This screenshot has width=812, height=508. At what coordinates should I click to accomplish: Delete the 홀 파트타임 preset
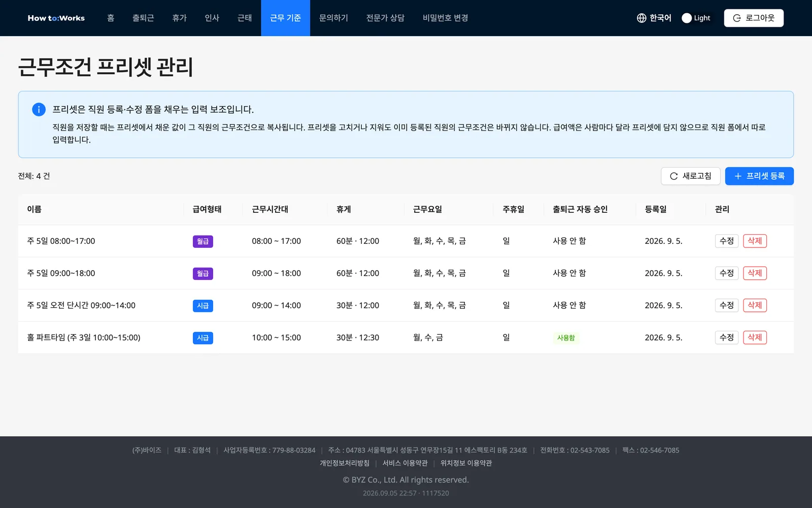pos(755,337)
